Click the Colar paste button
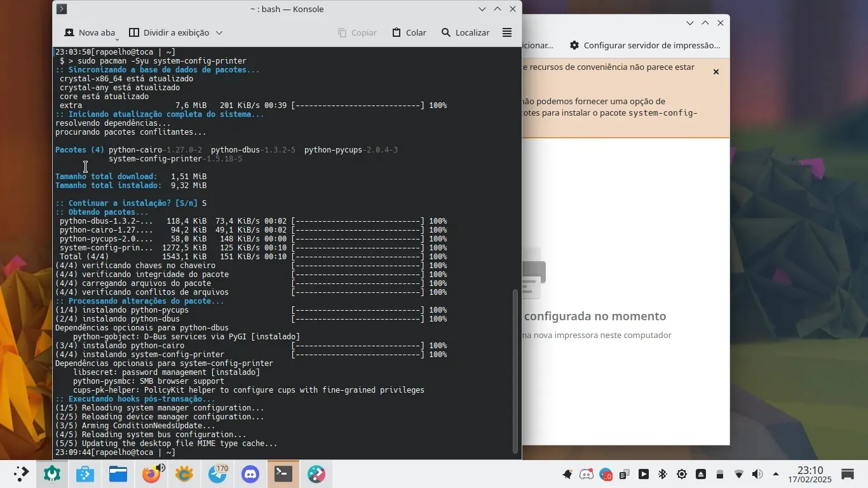 click(409, 32)
